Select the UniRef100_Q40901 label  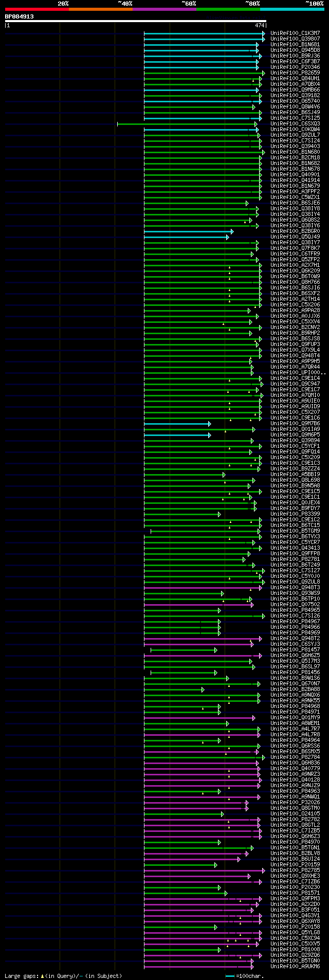295,174
